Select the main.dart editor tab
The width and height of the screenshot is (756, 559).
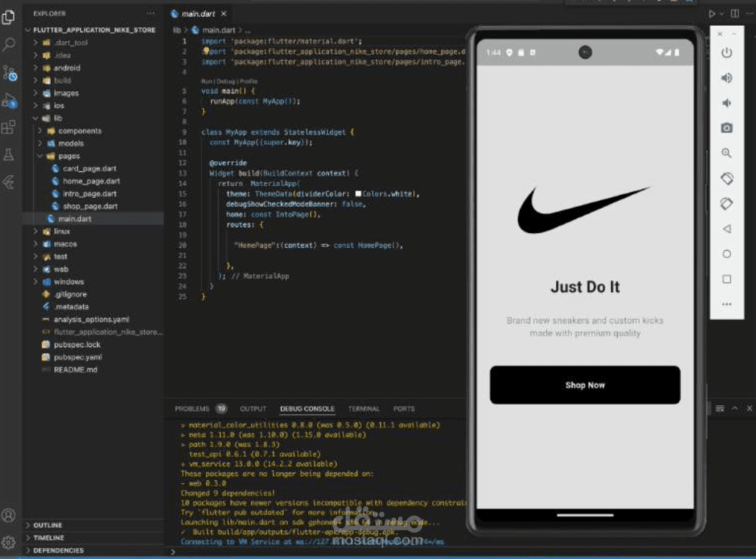click(198, 14)
